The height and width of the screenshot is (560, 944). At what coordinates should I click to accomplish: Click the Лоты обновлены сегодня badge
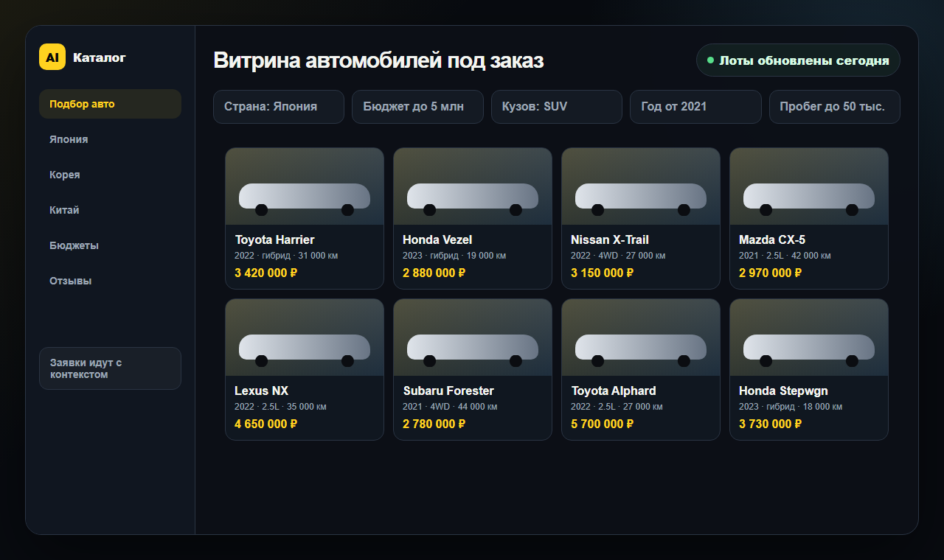[x=798, y=60]
